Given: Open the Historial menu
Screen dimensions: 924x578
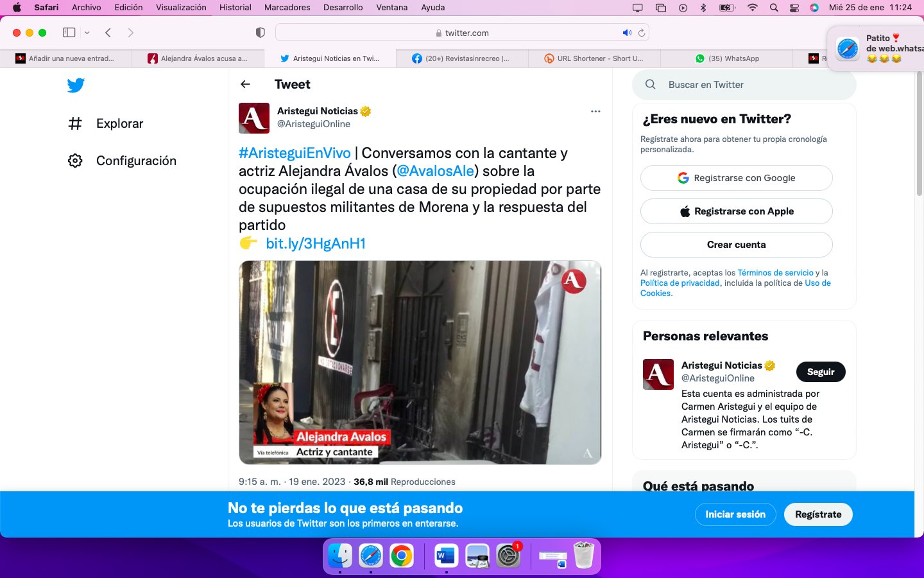Looking at the screenshot, I should [x=235, y=8].
